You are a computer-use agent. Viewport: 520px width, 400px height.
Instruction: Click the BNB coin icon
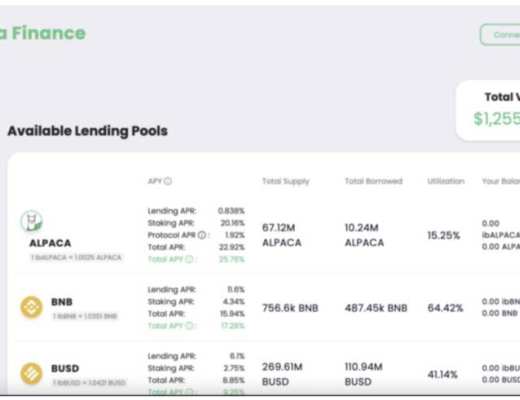click(x=32, y=307)
